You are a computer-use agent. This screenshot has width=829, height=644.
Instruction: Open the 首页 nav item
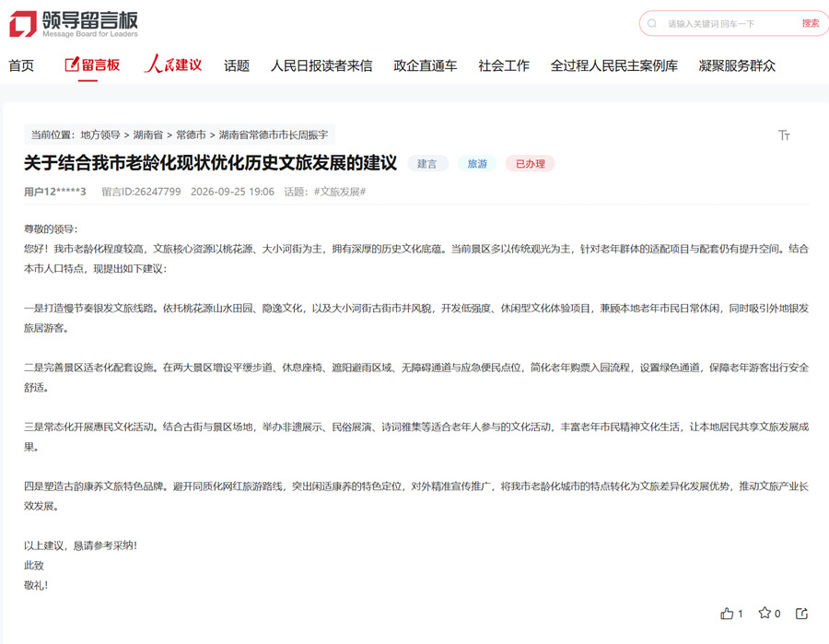click(21, 65)
